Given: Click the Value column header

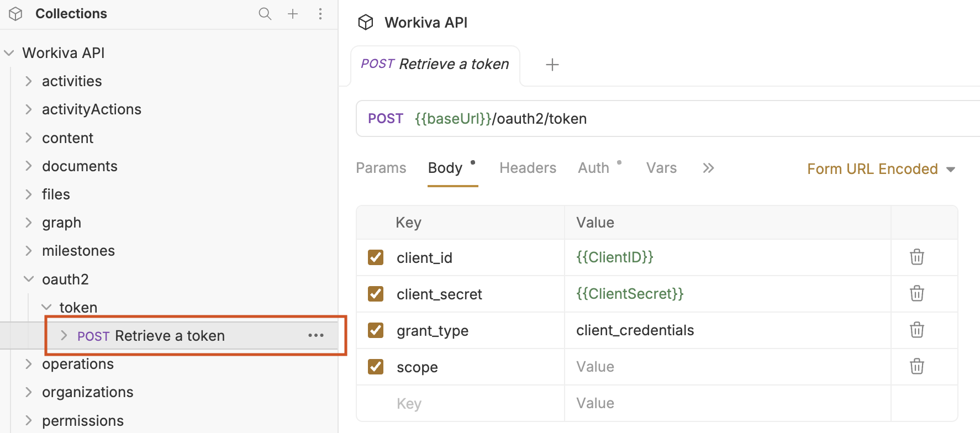Looking at the screenshot, I should (x=595, y=223).
